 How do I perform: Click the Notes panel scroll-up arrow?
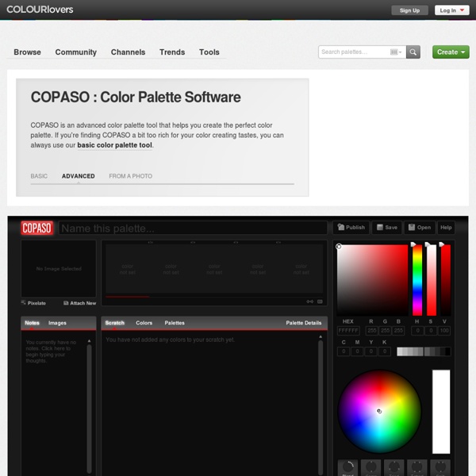[x=89, y=341]
